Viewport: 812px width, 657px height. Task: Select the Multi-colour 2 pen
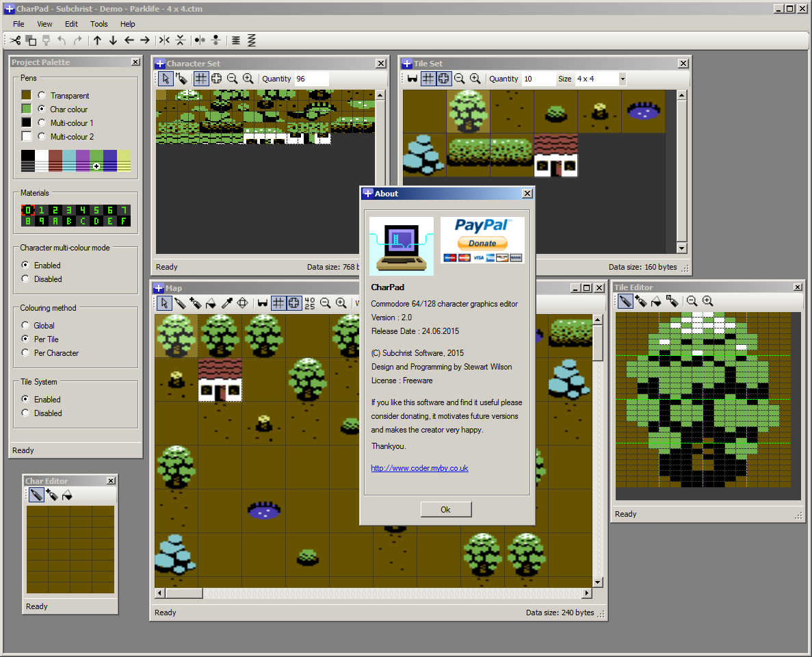pyautogui.click(x=42, y=136)
